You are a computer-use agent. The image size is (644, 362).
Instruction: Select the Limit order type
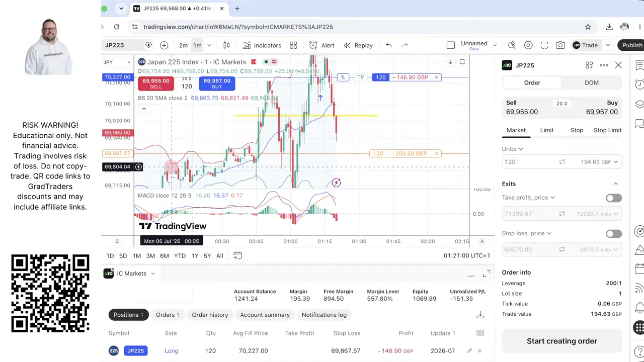click(x=547, y=130)
